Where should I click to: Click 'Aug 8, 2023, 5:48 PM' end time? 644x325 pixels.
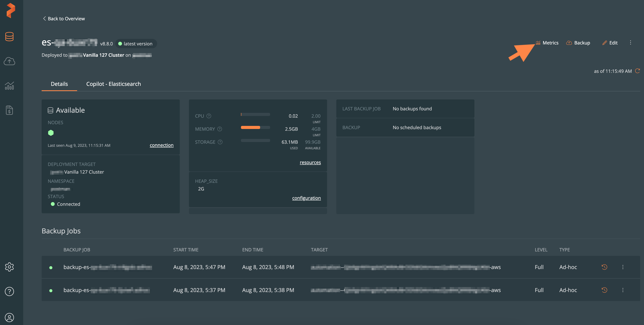268,267
